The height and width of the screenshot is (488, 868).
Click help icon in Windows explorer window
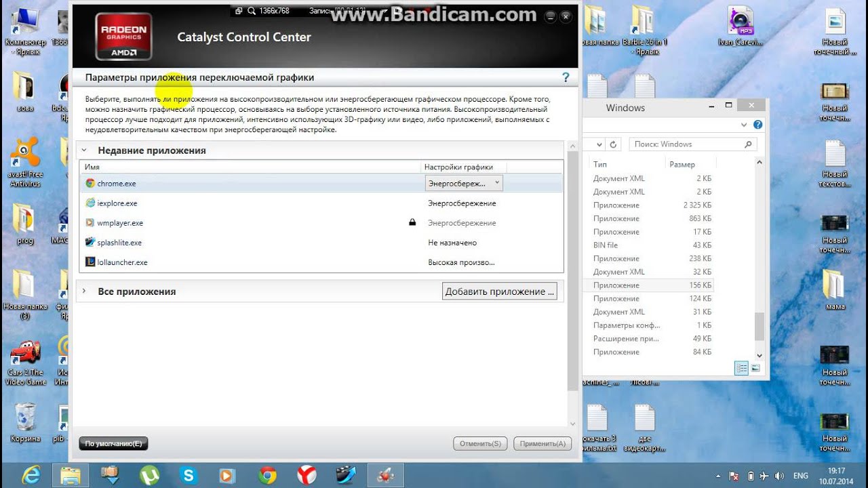[x=758, y=125]
